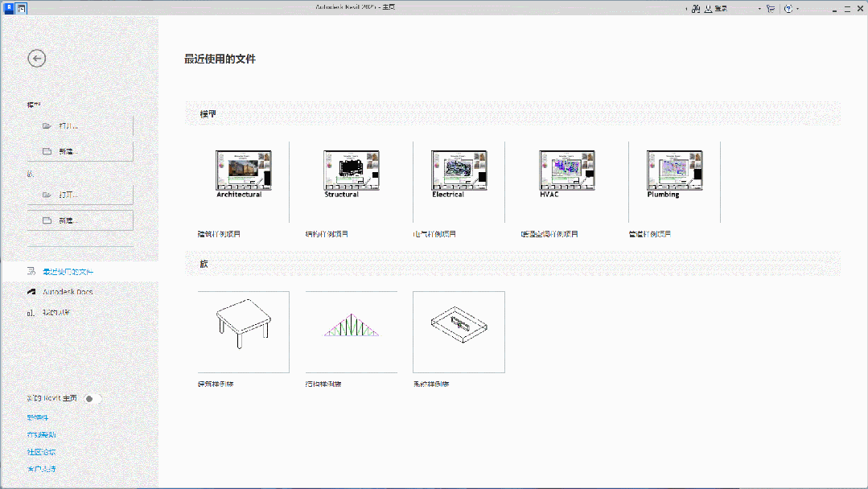Open the truss sample family thumbnail
The image size is (868, 489).
352,332
